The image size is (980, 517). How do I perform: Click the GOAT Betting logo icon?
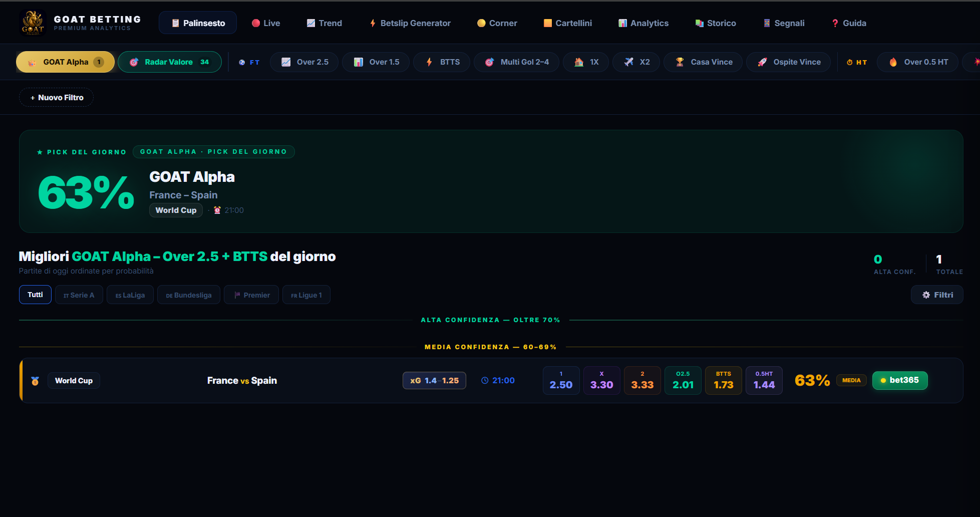pos(33,23)
